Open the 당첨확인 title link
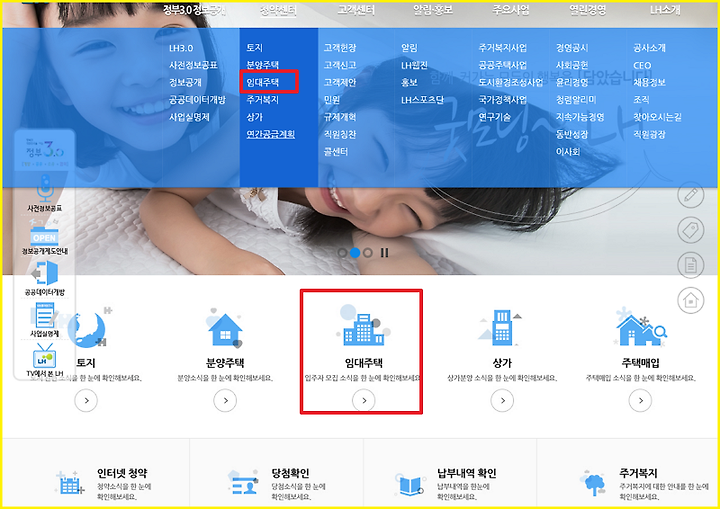The image size is (720, 509). coord(290,473)
